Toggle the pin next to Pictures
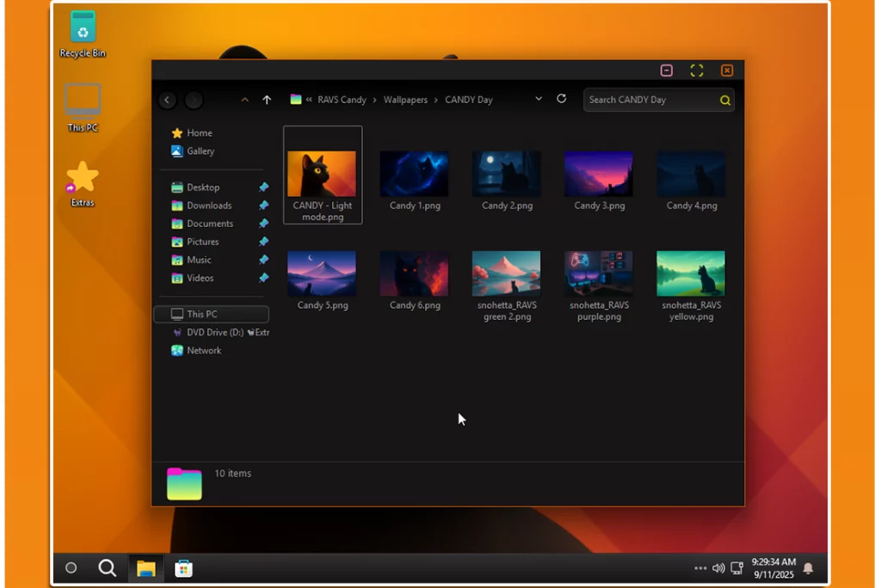 pyautogui.click(x=264, y=242)
